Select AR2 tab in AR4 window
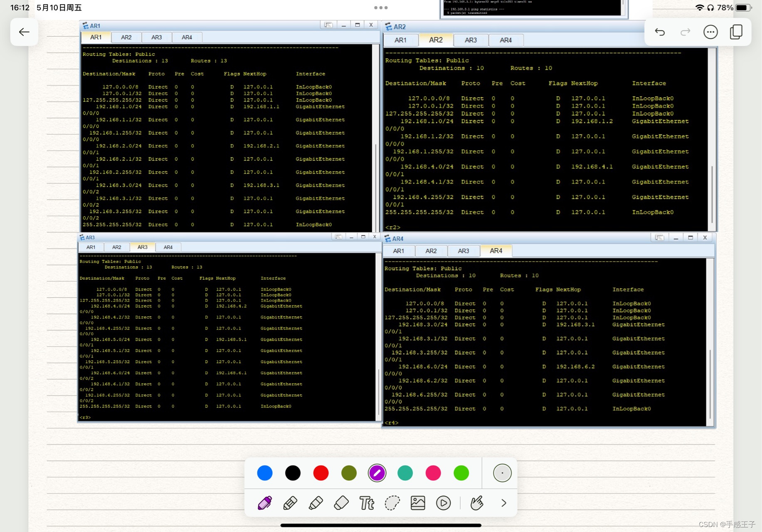Viewport: 762px width, 532px height. click(431, 251)
